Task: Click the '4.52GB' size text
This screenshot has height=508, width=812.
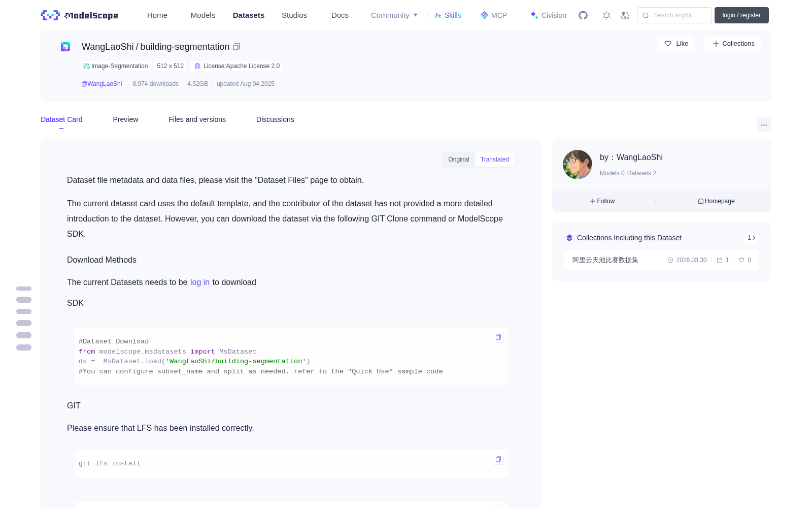Action: coord(197,84)
